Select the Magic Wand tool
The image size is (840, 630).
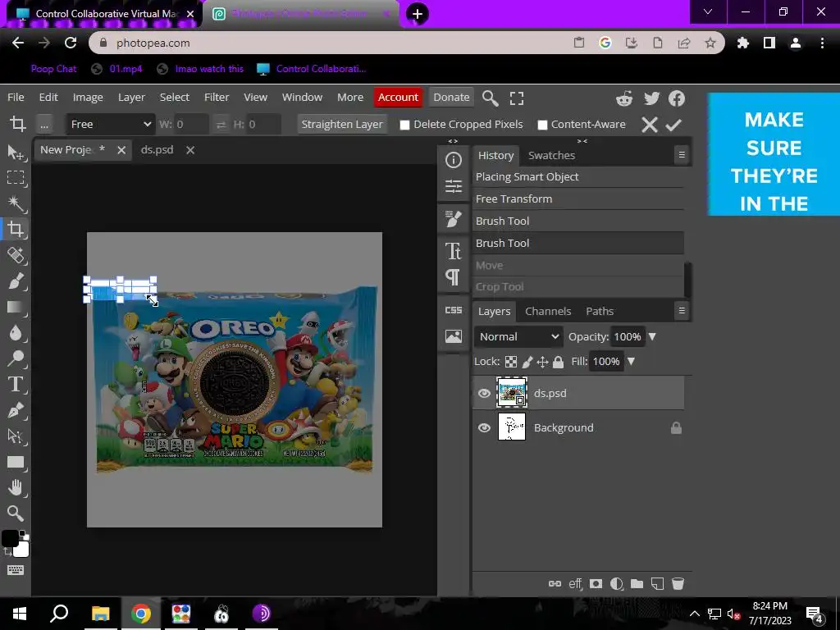pyautogui.click(x=16, y=203)
